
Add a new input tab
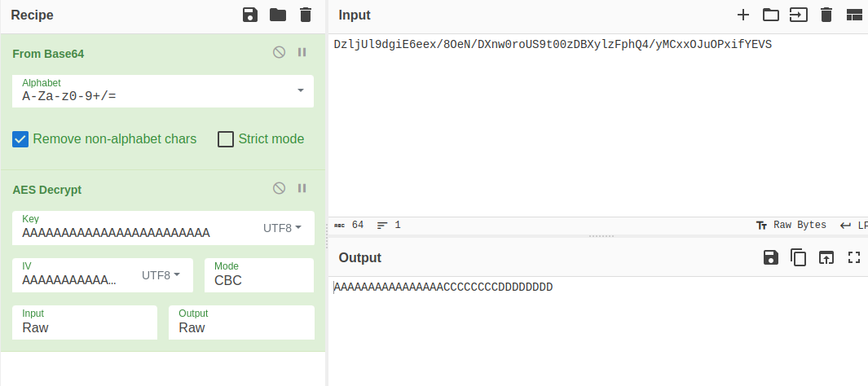coord(742,15)
